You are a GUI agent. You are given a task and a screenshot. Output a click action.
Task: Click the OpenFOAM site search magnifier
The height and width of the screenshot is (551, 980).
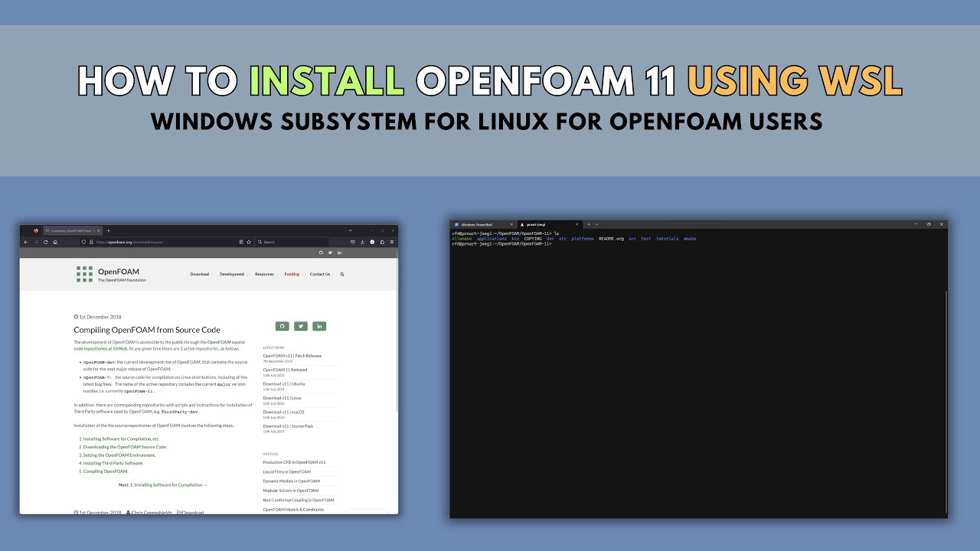click(x=342, y=274)
